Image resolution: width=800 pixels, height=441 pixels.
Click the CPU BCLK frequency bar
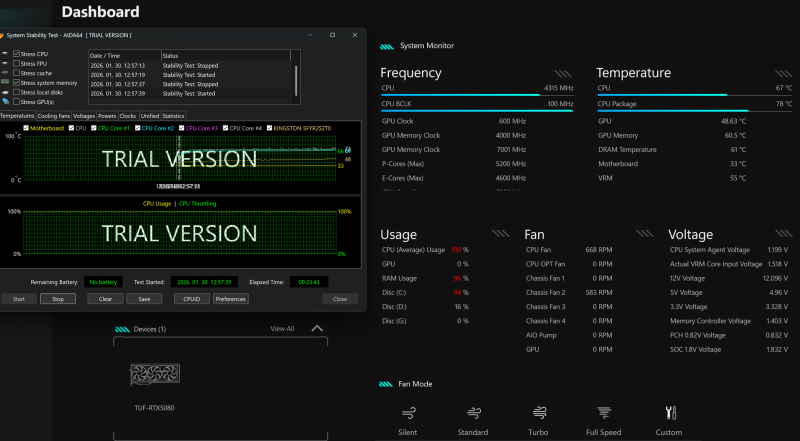click(477, 111)
